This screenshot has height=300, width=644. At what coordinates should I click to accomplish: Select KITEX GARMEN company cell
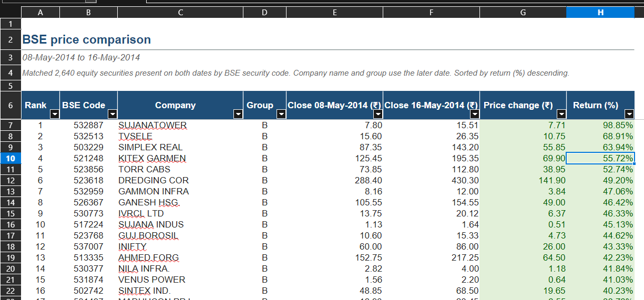pyautogui.click(x=180, y=158)
